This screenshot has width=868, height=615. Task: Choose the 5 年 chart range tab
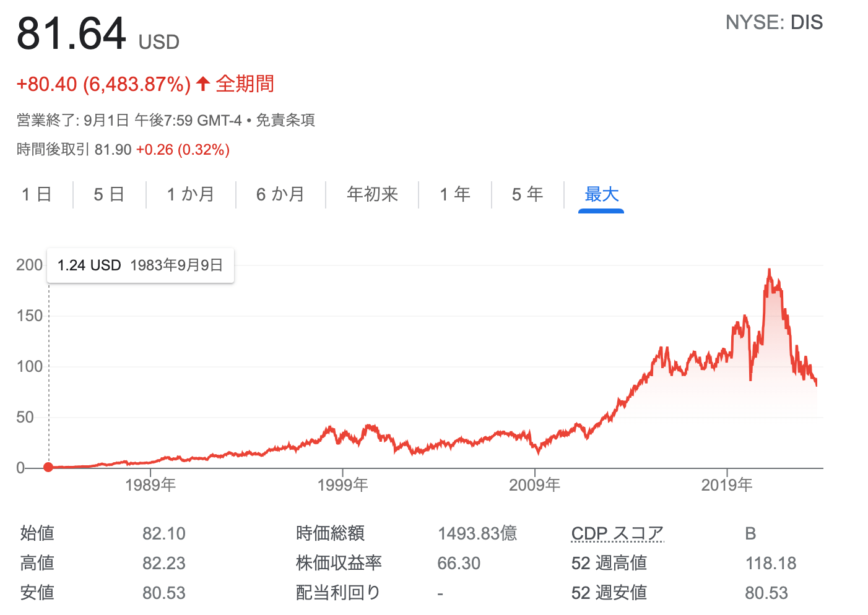pos(527,194)
